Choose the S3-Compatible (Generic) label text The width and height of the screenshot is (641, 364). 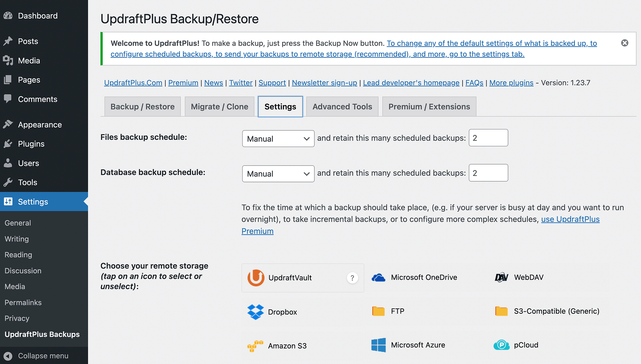tap(556, 311)
